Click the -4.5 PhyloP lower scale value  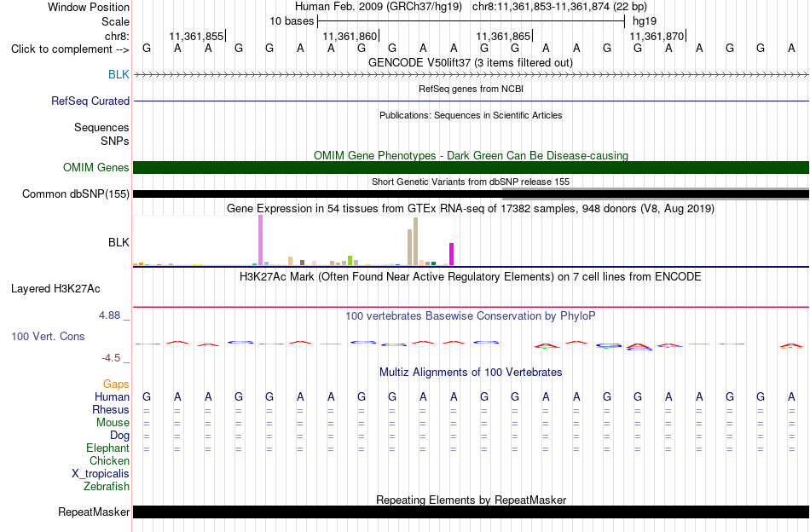click(x=111, y=358)
